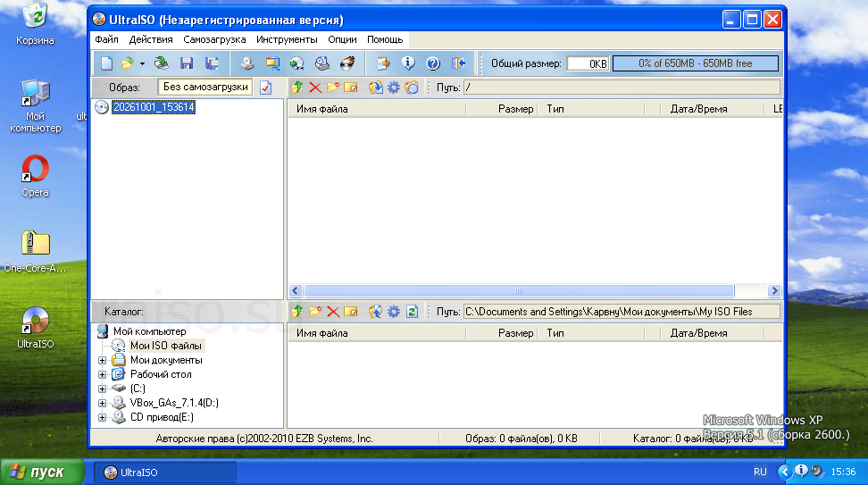Screen dimensions: 868x485
Task: Click rename icon in the catalog pane toolbar
Action: pyautogui.click(x=350, y=312)
